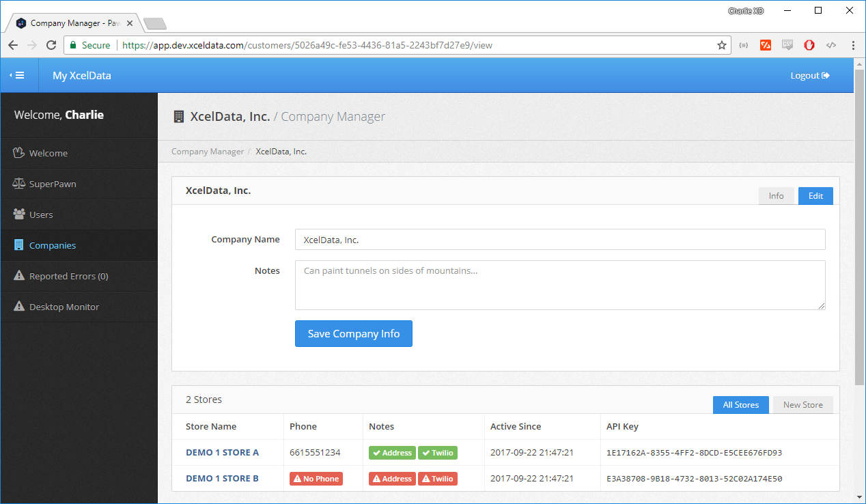Click the red Opera extension icon

click(809, 45)
